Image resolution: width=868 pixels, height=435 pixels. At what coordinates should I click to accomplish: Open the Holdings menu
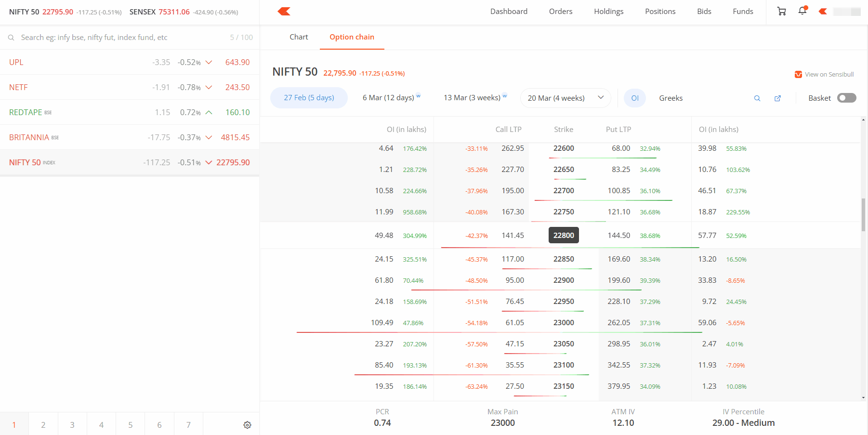(608, 12)
